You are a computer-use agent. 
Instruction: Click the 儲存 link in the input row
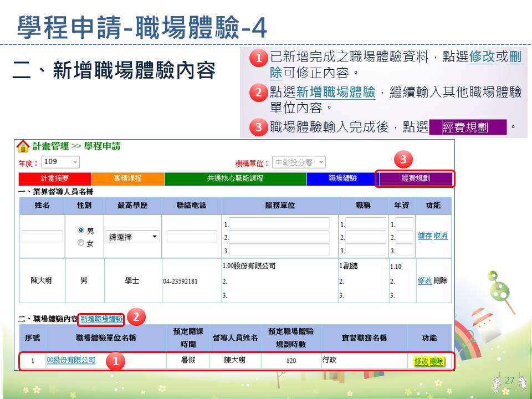pos(424,236)
